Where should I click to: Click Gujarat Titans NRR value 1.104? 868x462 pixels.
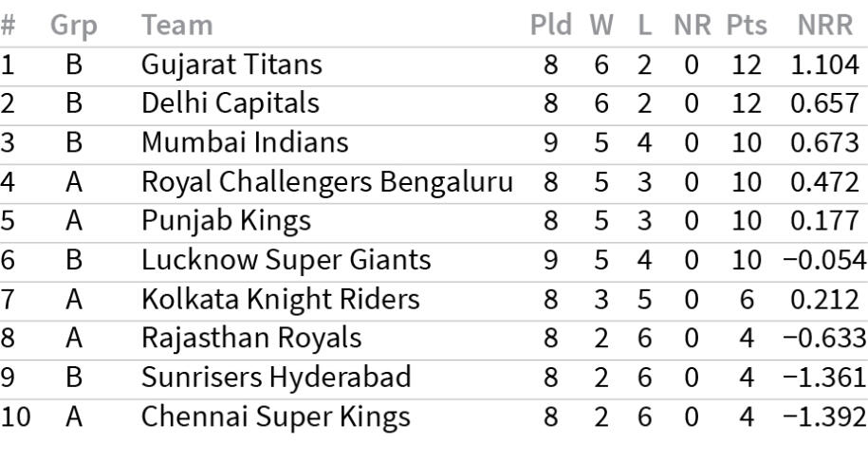click(824, 65)
